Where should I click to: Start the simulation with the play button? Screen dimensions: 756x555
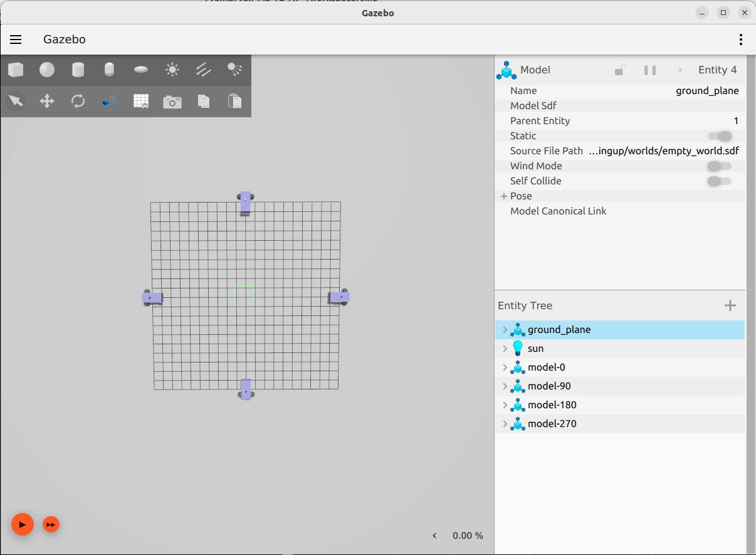click(22, 524)
